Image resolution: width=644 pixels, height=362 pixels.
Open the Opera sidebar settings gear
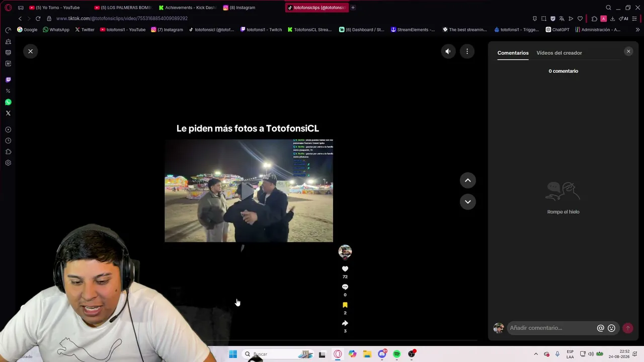pyautogui.click(x=8, y=163)
